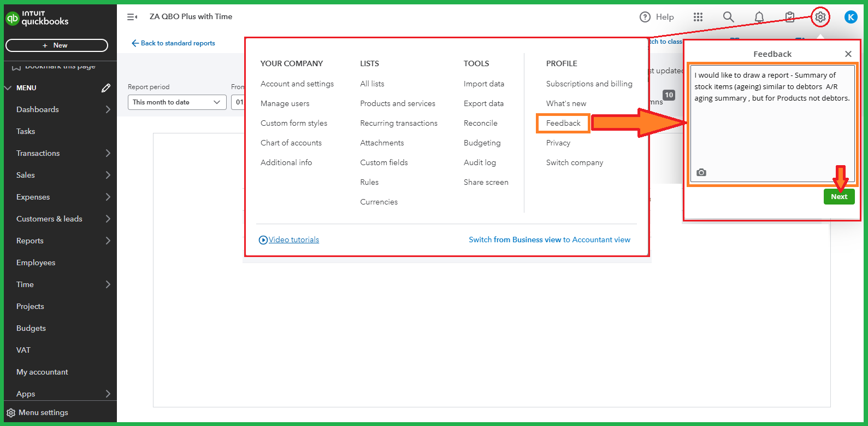The height and width of the screenshot is (426, 868).
Task: Open Rules in the Lists column
Action: coord(369,182)
